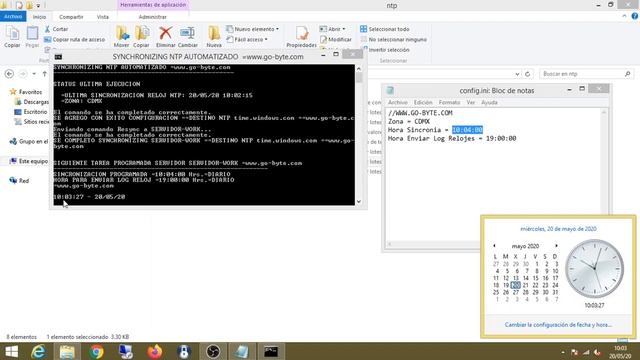Open the Nuevo elemento dropdown

(x=252, y=29)
